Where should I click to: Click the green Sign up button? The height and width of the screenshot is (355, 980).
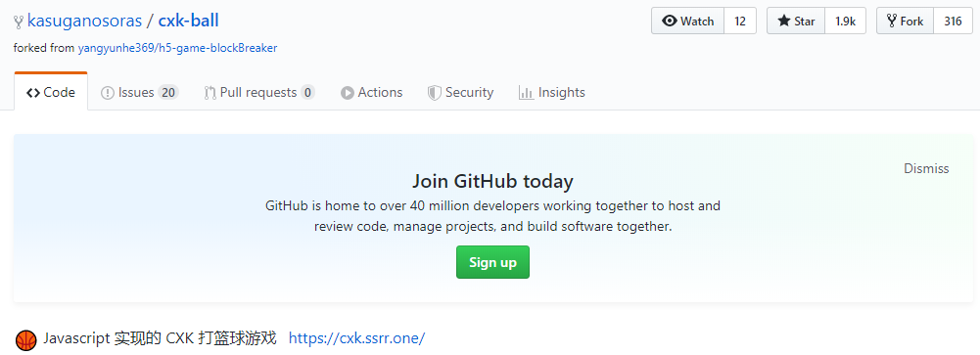coord(492,262)
